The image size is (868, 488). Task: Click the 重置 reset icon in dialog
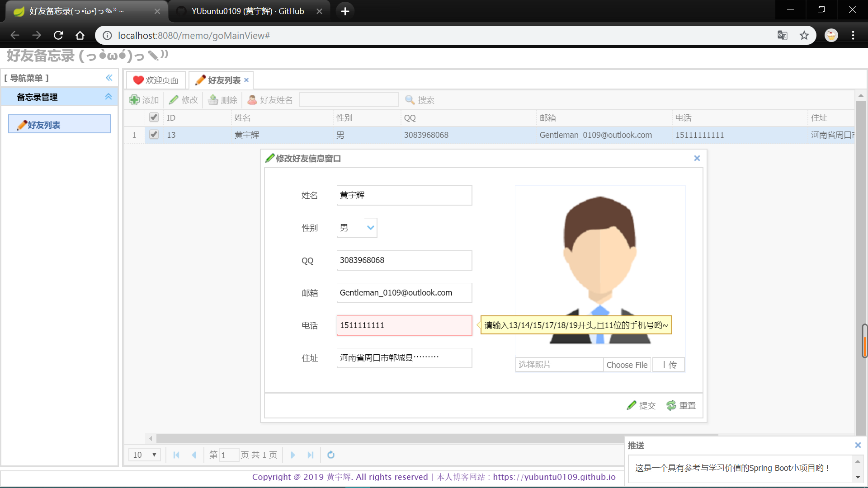point(671,405)
